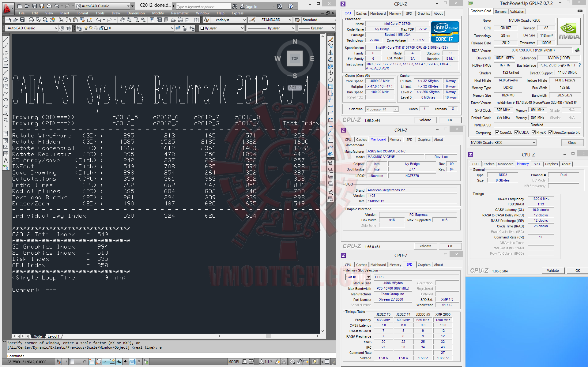Toggle Grid Display in status bar
588x367 pixels.
71,362
